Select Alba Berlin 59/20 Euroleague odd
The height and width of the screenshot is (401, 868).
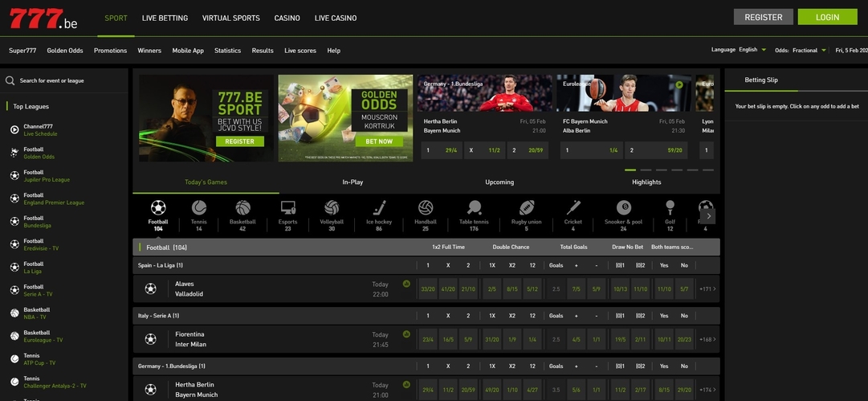click(656, 150)
